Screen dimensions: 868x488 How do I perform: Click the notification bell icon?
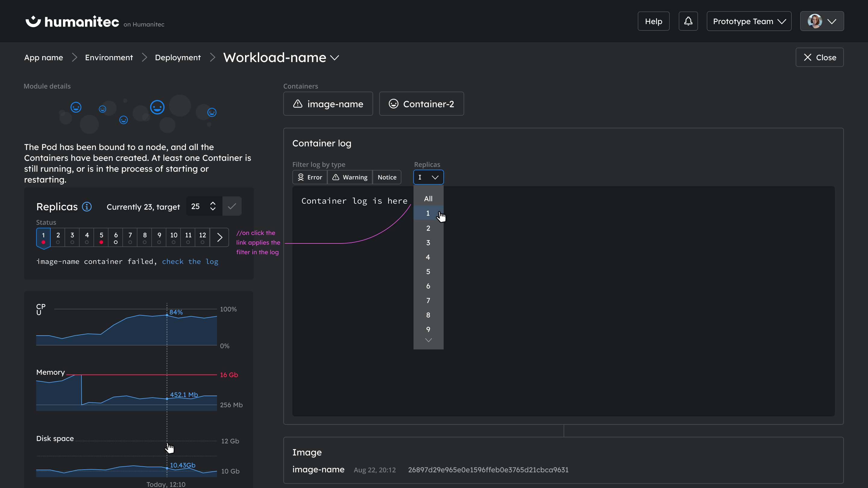[x=688, y=21]
